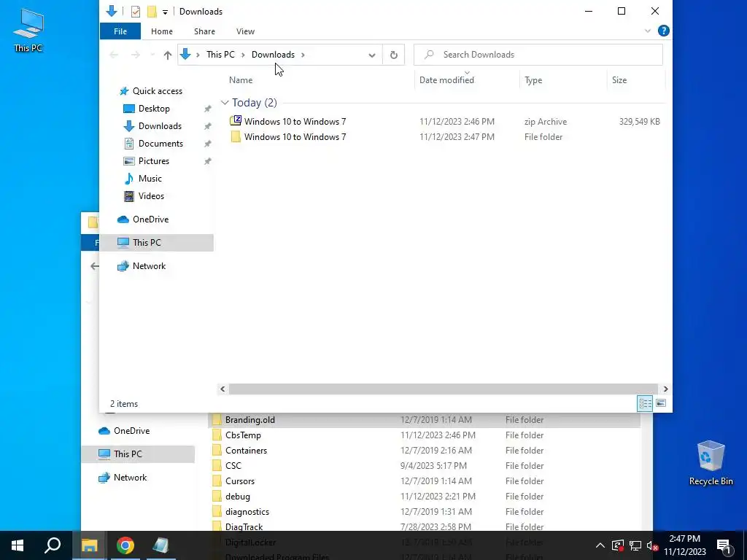Screen dimensions: 747x560
Task: Click the Up arrow navigation button
Action: (167, 55)
